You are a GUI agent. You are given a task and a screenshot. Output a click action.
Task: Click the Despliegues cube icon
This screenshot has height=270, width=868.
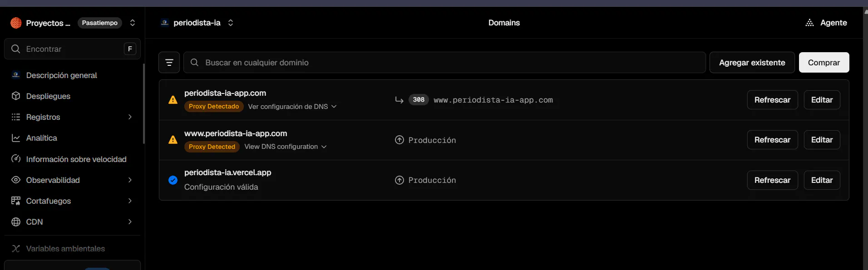point(16,96)
